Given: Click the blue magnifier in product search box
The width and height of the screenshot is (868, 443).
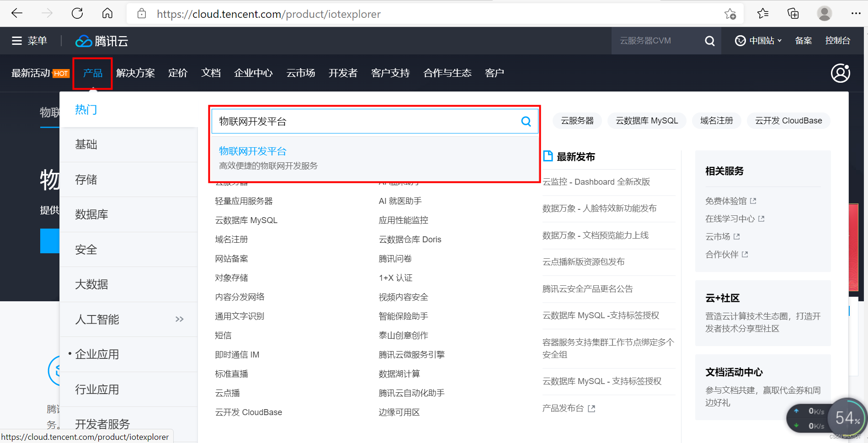Looking at the screenshot, I should tap(526, 121).
